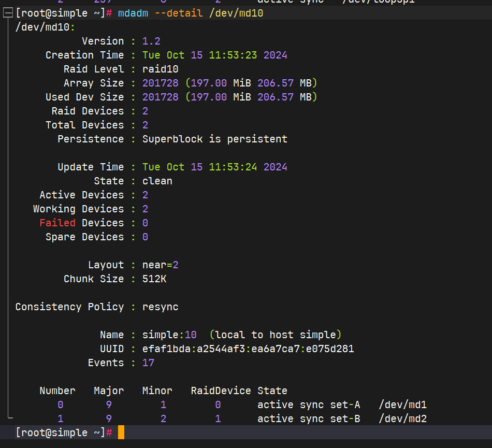Click the RaidDevice column header
Image resolution: width=492 pixels, height=448 pixels.
tap(221, 391)
